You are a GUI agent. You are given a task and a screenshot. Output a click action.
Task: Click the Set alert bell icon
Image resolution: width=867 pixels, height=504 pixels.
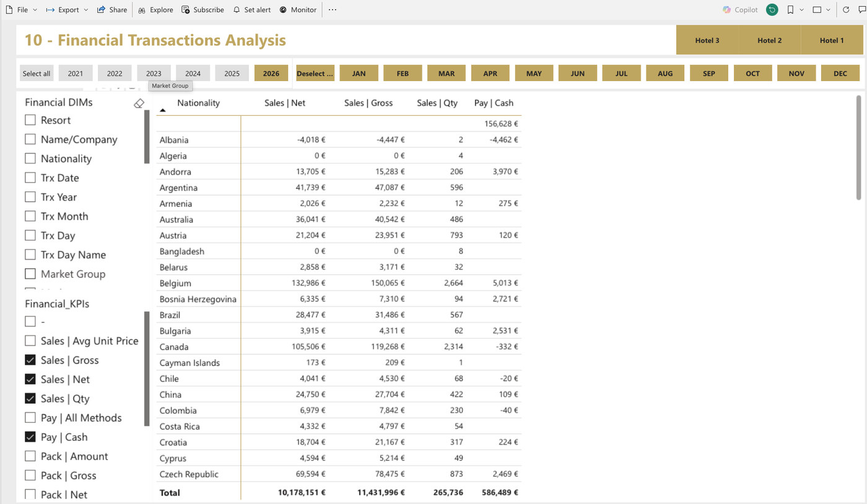(237, 10)
